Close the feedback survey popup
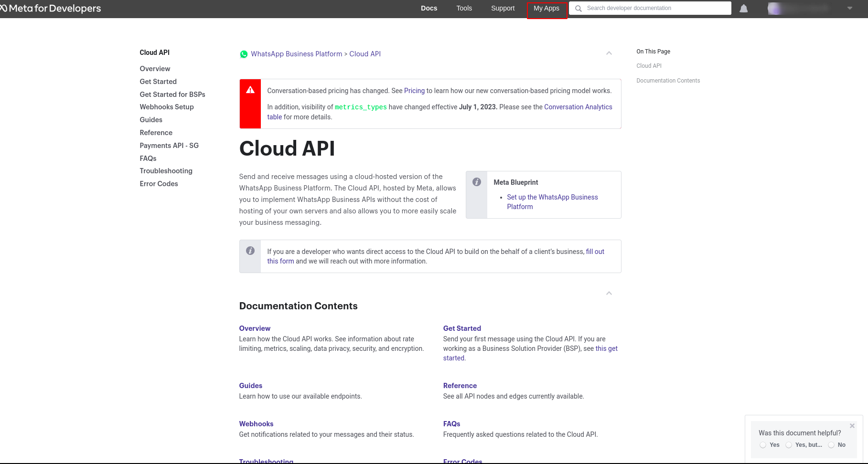Screen dimensions: 868x464 [852, 426]
